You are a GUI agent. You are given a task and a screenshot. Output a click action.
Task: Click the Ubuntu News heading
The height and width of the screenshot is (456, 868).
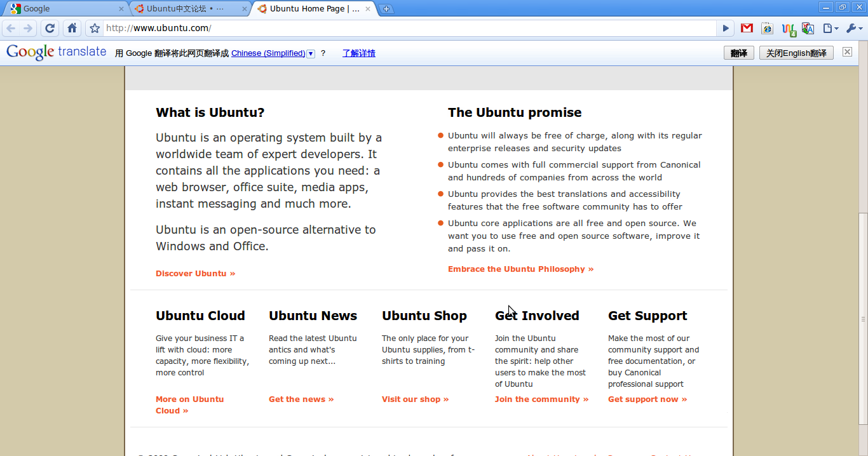(x=313, y=316)
